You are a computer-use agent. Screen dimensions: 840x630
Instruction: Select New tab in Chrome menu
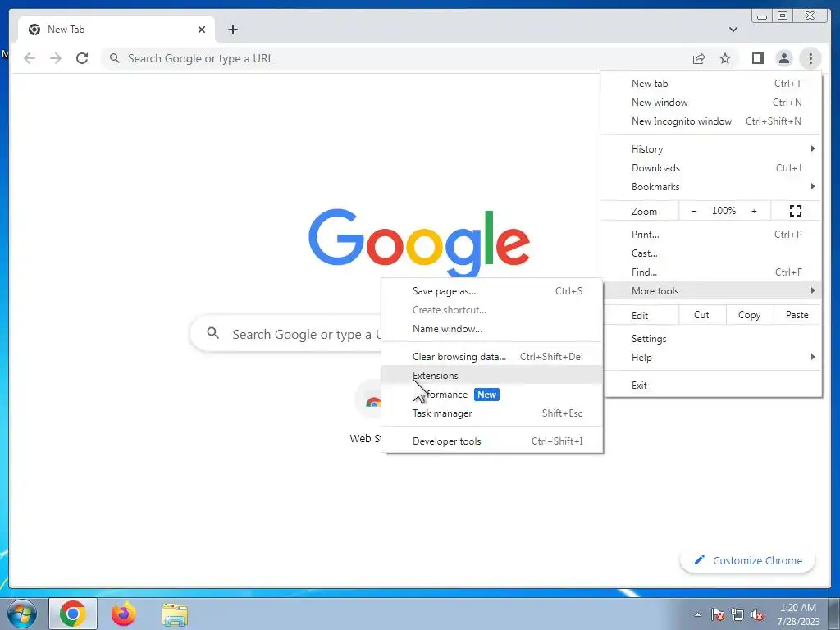pyautogui.click(x=711, y=84)
